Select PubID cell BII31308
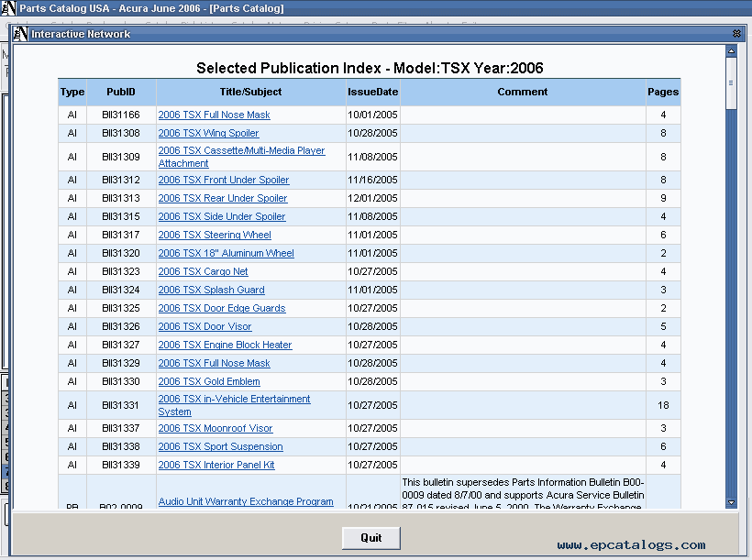This screenshot has width=752, height=560. 121,133
